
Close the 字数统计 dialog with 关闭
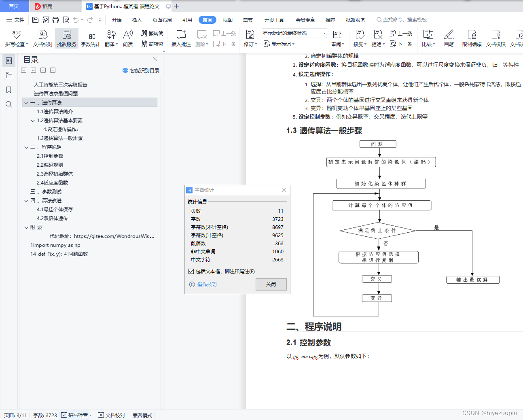pos(271,284)
